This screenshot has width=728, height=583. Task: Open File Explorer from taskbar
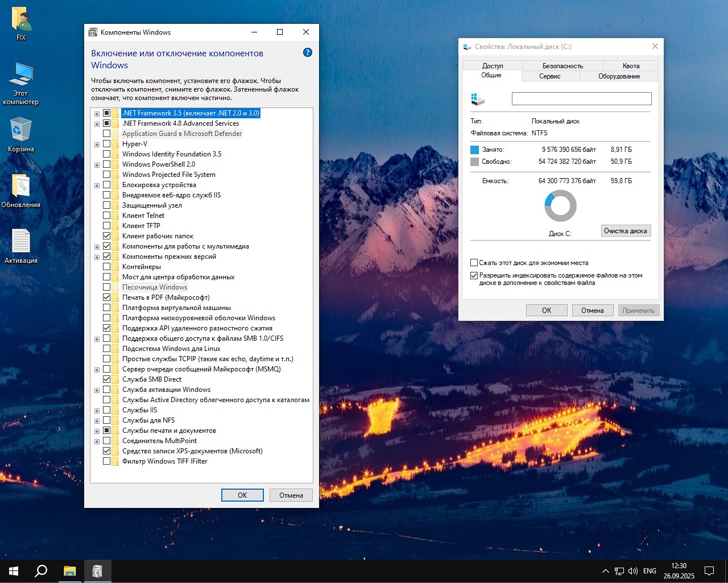pyautogui.click(x=69, y=571)
